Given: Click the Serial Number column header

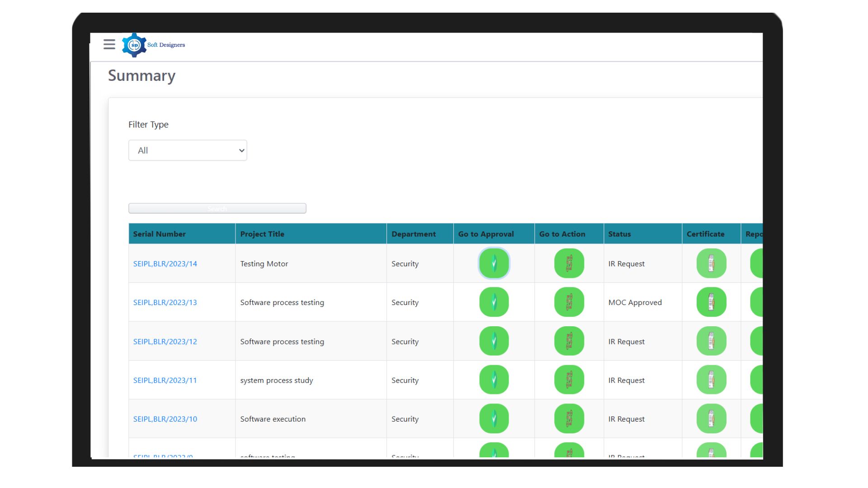Looking at the screenshot, I should click(x=159, y=234).
